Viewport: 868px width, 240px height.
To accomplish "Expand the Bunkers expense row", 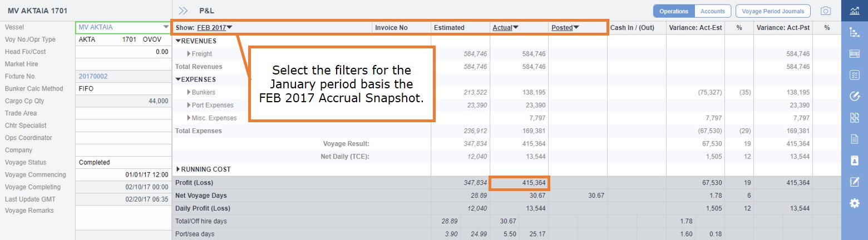I will click(189, 92).
